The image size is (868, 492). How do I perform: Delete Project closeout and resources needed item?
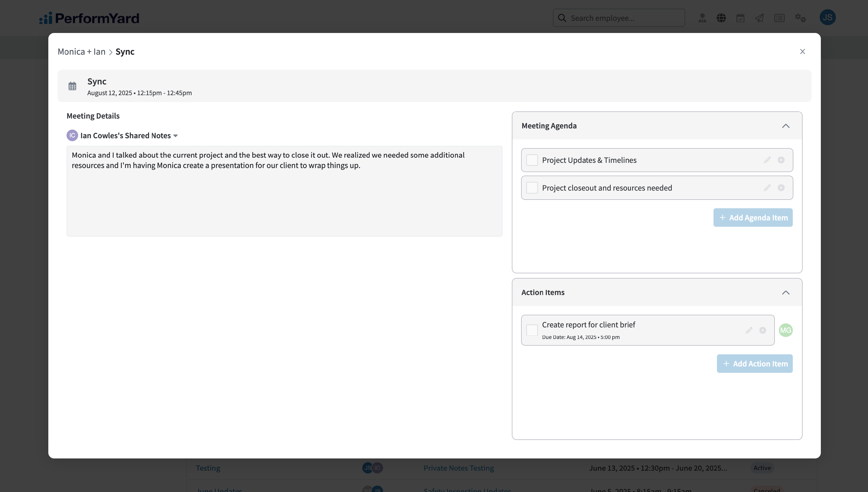781,187
